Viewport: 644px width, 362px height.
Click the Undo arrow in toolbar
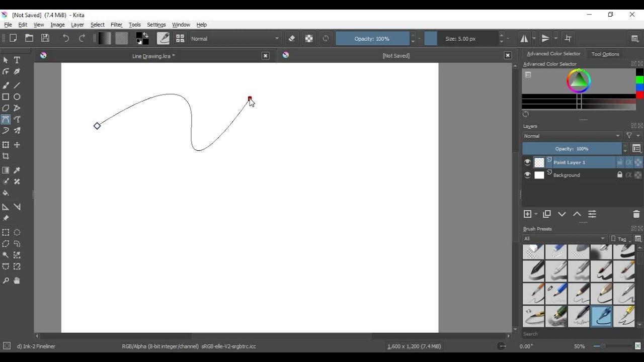[66, 38]
